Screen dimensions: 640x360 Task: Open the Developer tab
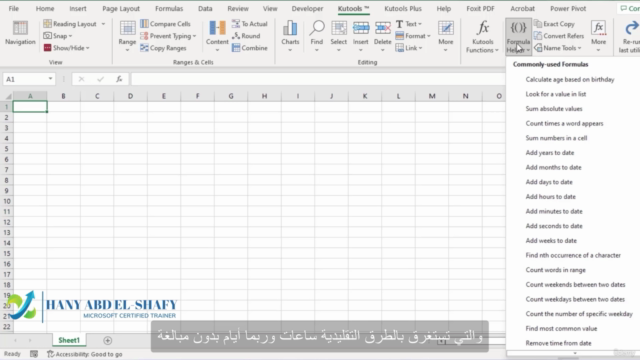[x=307, y=9]
